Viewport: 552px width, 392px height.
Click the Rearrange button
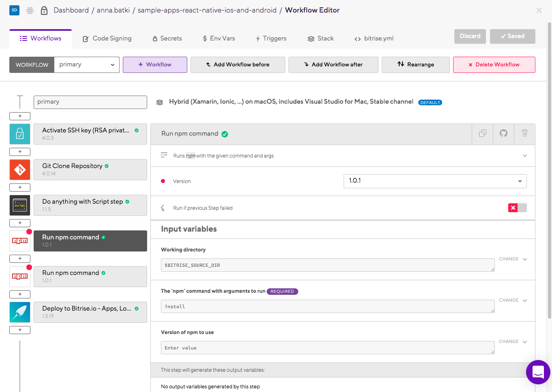coord(416,65)
